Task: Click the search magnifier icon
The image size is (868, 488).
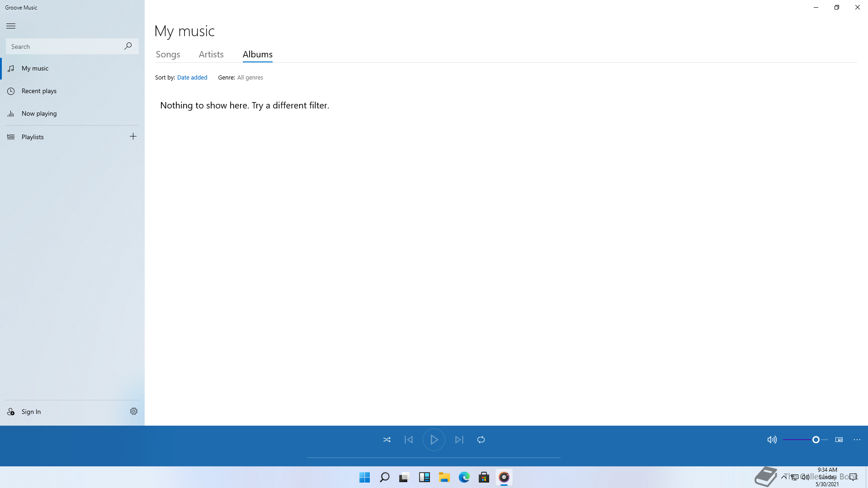Action: point(128,46)
